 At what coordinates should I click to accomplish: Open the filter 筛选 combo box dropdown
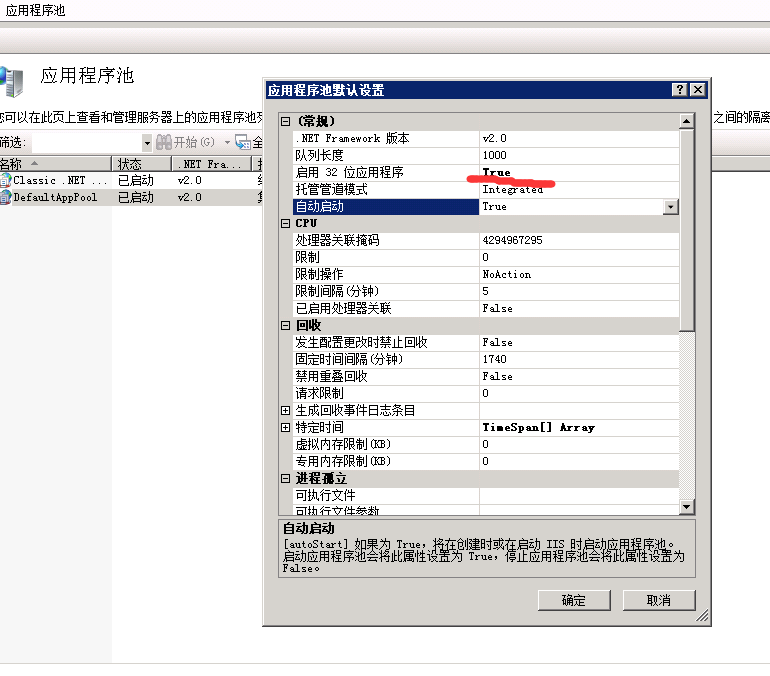[146, 143]
